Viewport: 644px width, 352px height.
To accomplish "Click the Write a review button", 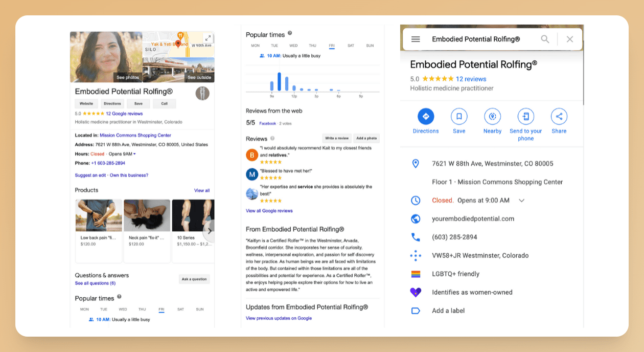I will click(337, 138).
